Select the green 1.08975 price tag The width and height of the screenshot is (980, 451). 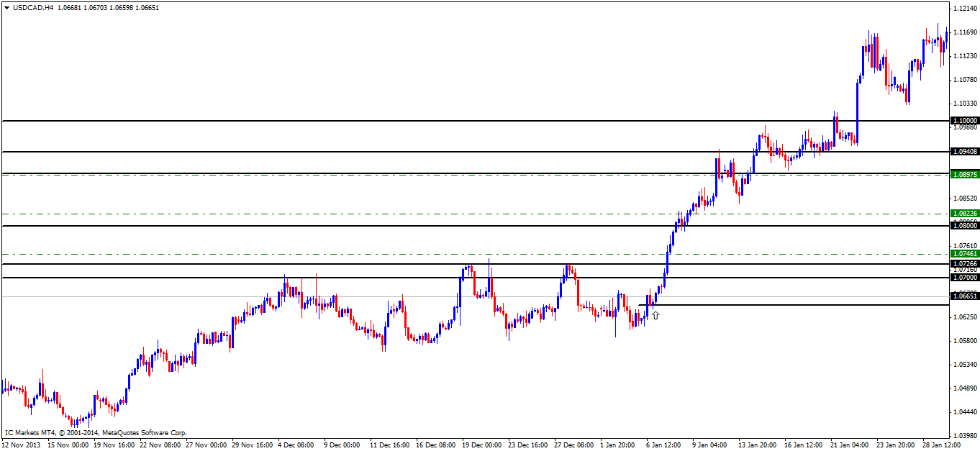965,175
